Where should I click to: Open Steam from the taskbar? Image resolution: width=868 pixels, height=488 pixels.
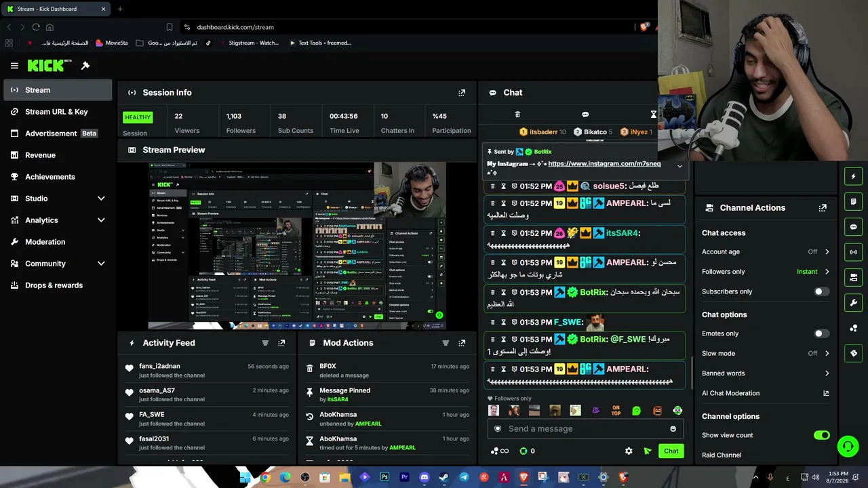pyautogui.click(x=444, y=477)
